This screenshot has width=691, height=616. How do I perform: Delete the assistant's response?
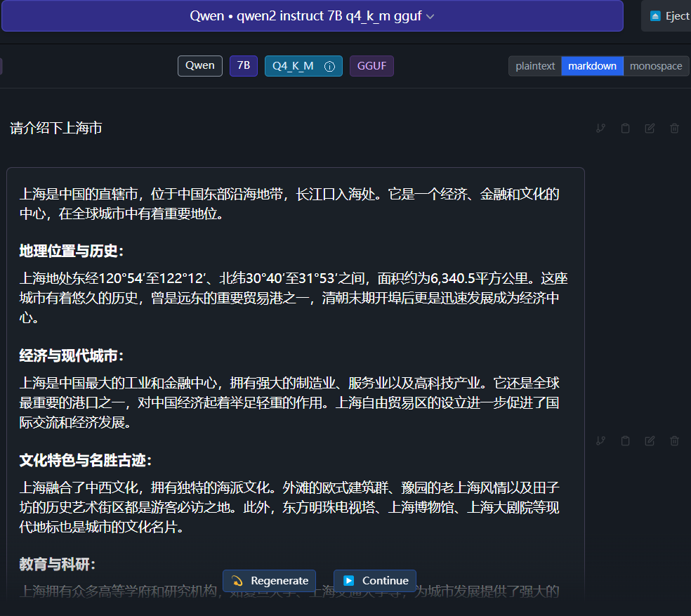(x=674, y=440)
